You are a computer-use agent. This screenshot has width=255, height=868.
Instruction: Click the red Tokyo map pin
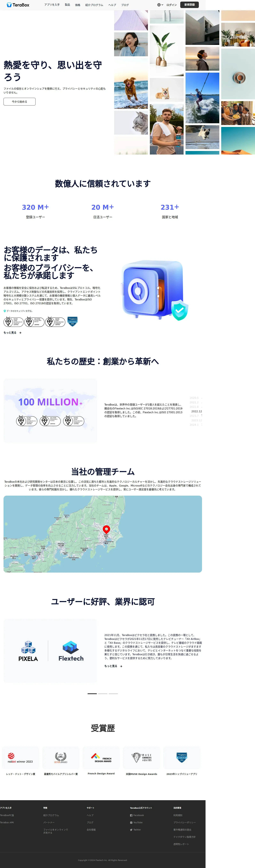coord(106,530)
